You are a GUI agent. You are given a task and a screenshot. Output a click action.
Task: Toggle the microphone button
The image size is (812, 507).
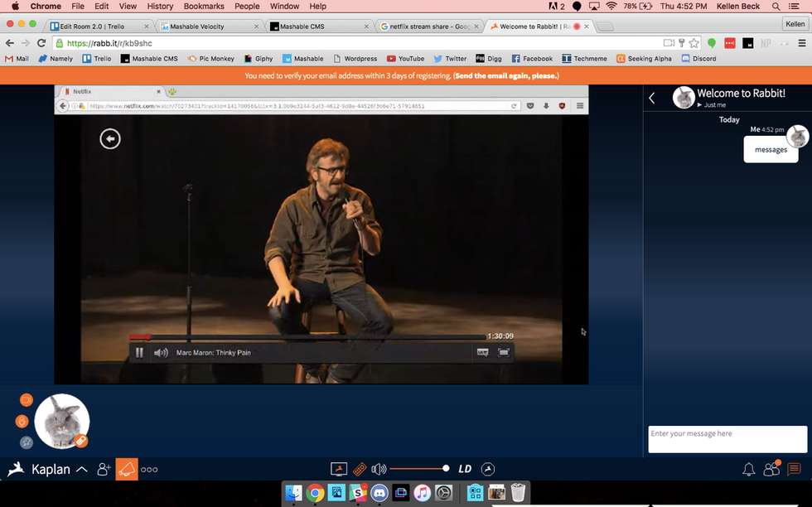tap(22, 421)
